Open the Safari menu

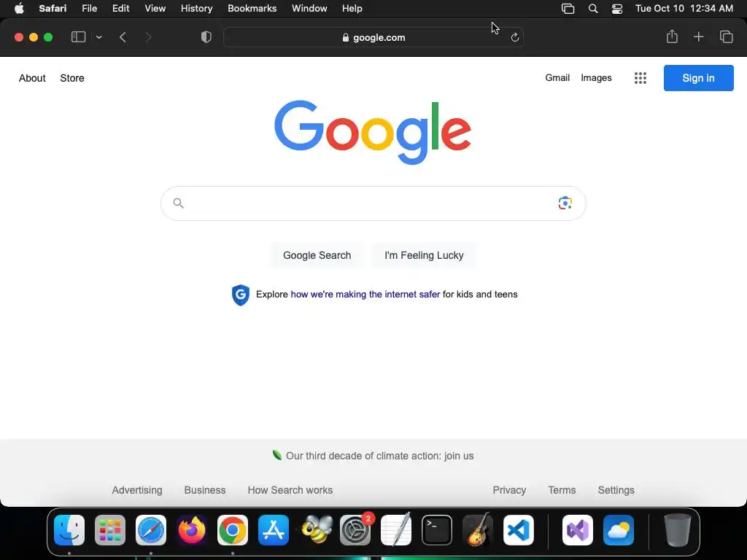coord(53,8)
